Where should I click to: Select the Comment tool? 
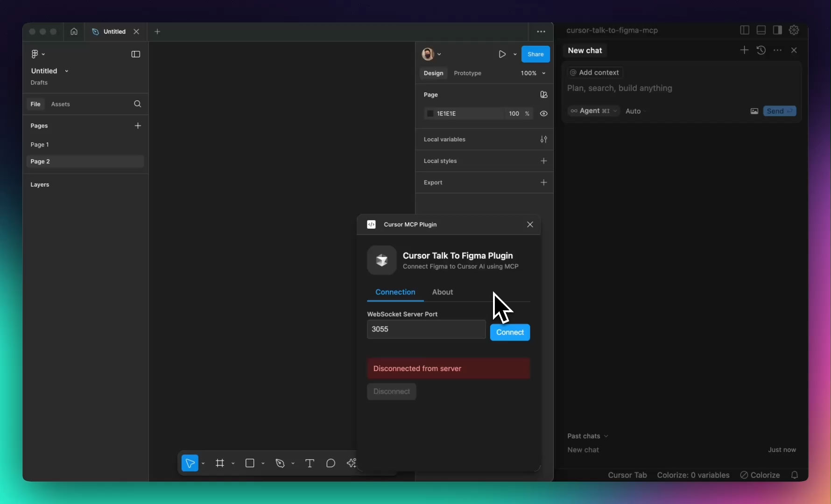coord(331,463)
